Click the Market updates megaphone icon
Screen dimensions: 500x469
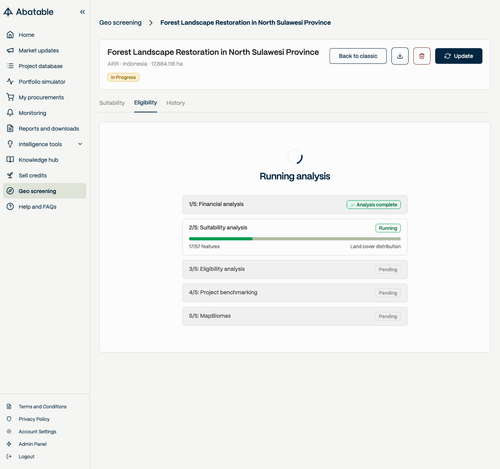pos(10,50)
